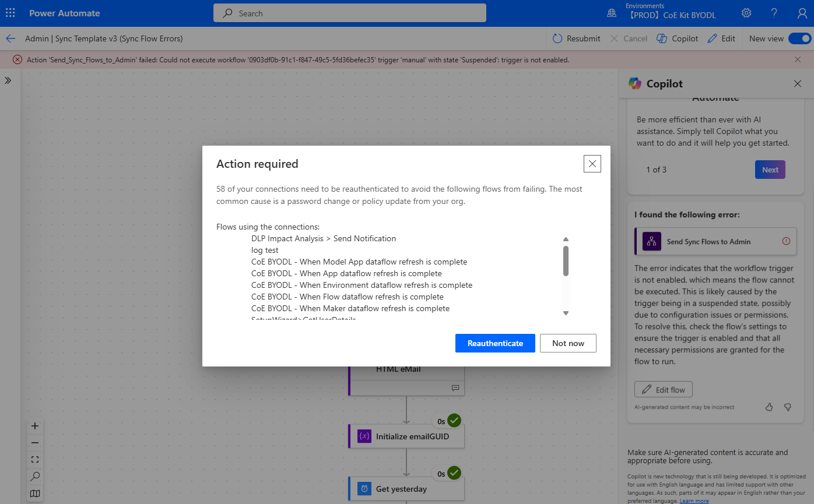Click success checkmark on Initialize emailGUID
The height and width of the screenshot is (504, 814).
[454, 421]
